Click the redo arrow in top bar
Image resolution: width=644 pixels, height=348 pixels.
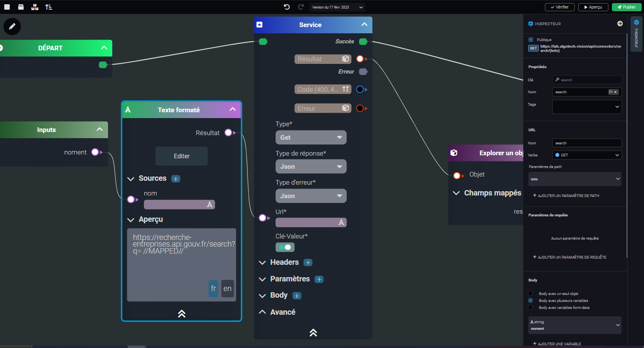pos(301,7)
